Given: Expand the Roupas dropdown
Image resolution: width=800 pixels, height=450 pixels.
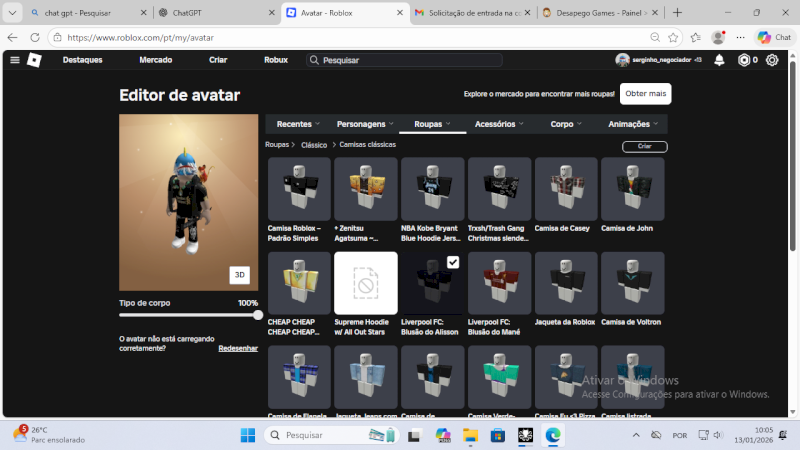Looking at the screenshot, I should pyautogui.click(x=432, y=124).
